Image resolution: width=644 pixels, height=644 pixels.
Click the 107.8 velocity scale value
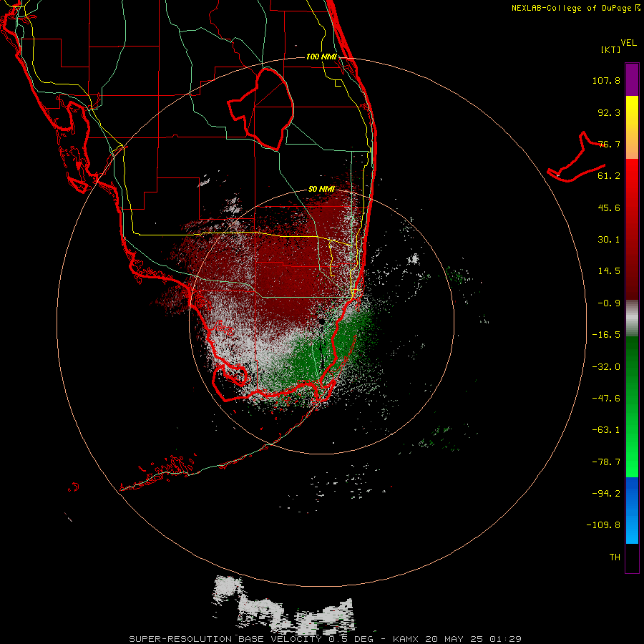[606, 80]
